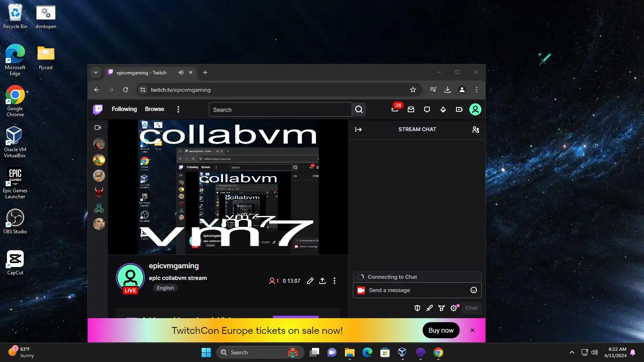
Task: Click the English language tag
Action: click(x=165, y=288)
